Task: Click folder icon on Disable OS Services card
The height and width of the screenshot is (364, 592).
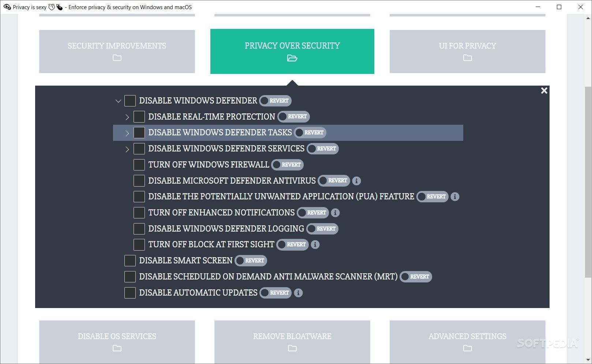Action: 117,348
